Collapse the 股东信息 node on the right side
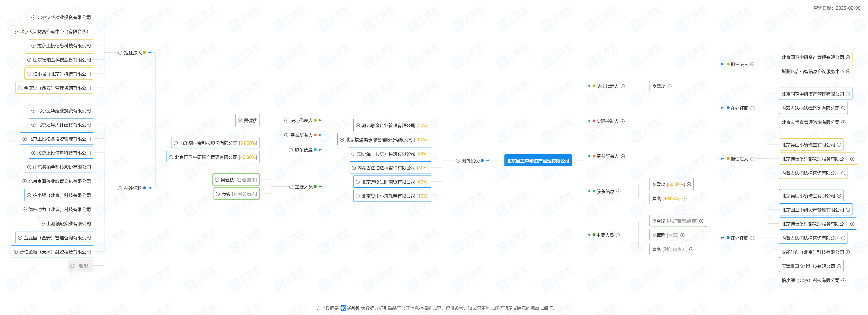The width and height of the screenshot is (868, 315). coord(618,191)
